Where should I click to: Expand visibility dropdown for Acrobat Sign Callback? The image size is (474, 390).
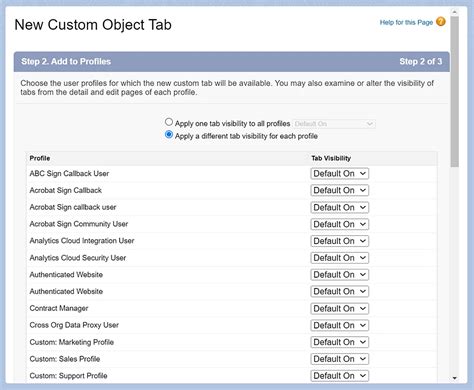tap(339, 190)
